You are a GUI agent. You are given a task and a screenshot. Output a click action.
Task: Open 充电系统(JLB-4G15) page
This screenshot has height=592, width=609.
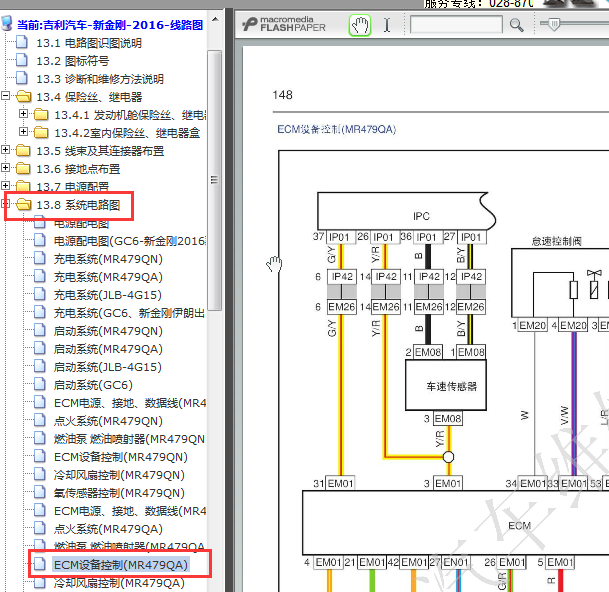[x=108, y=295]
